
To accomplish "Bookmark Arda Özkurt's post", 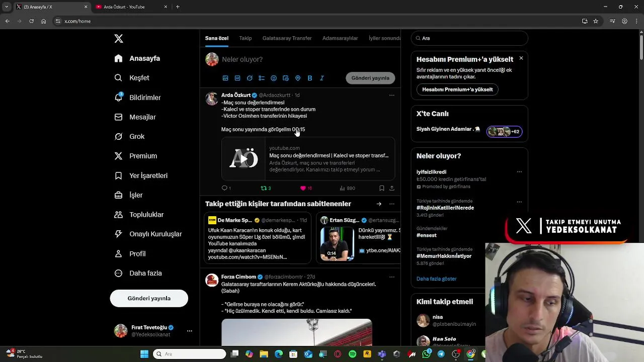I will 381,188.
